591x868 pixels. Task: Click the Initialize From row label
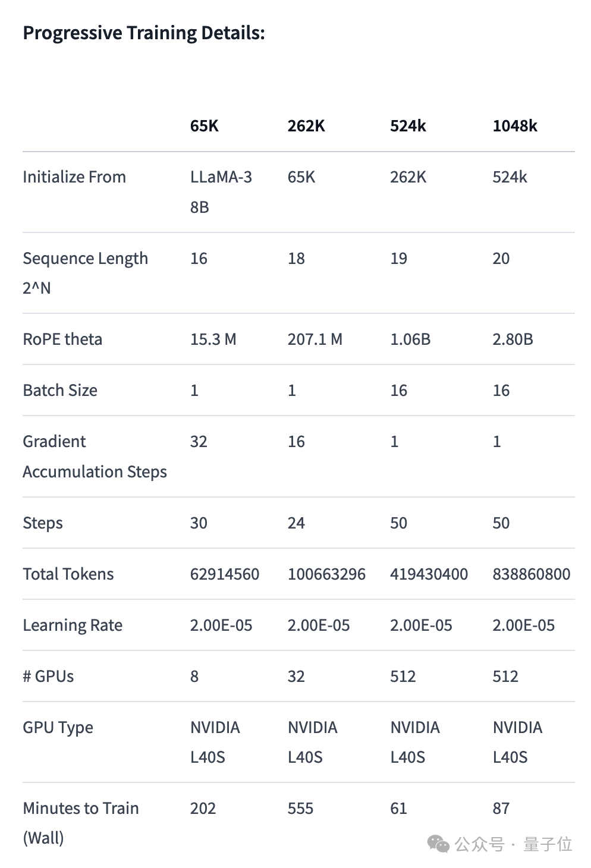(74, 177)
